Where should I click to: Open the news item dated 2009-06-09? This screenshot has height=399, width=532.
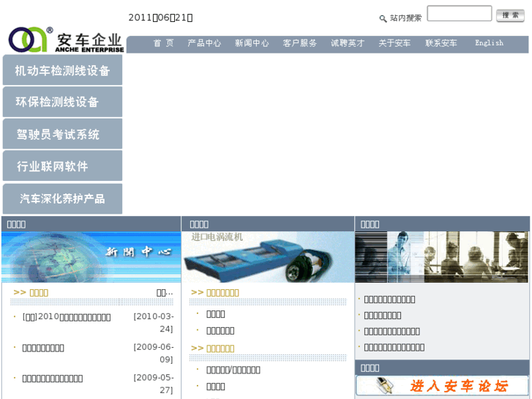[x=43, y=348]
